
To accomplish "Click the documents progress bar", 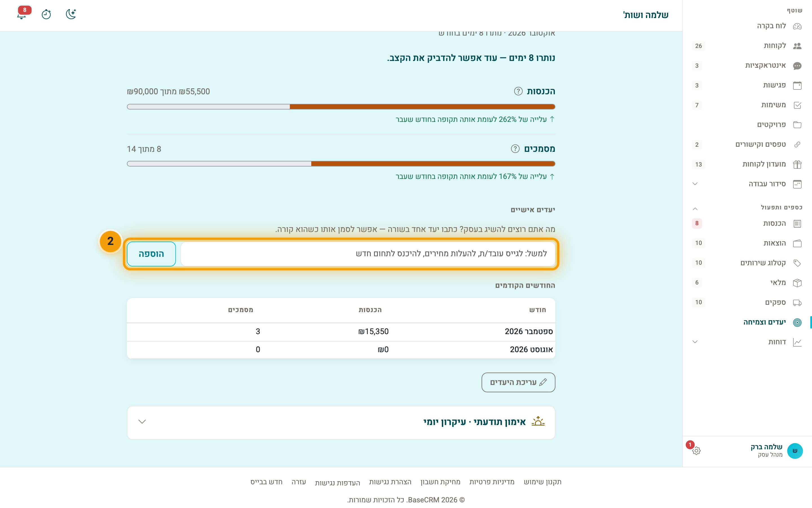I will (x=341, y=164).
